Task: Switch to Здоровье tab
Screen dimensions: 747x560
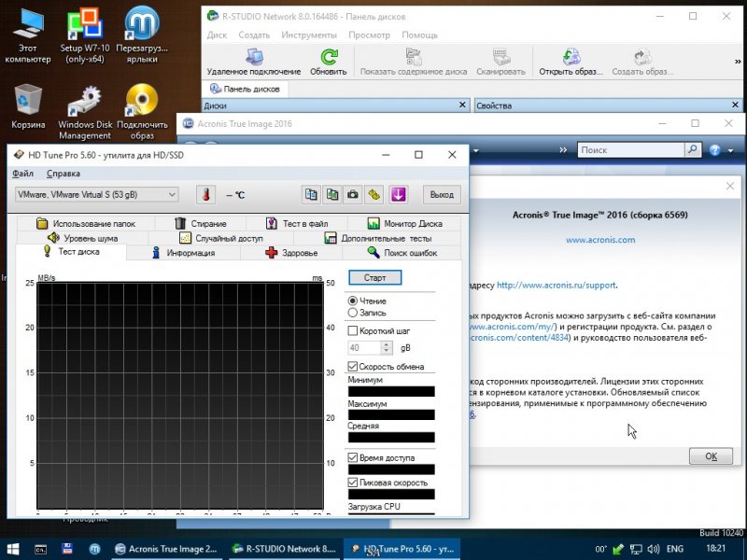Action: click(x=291, y=253)
